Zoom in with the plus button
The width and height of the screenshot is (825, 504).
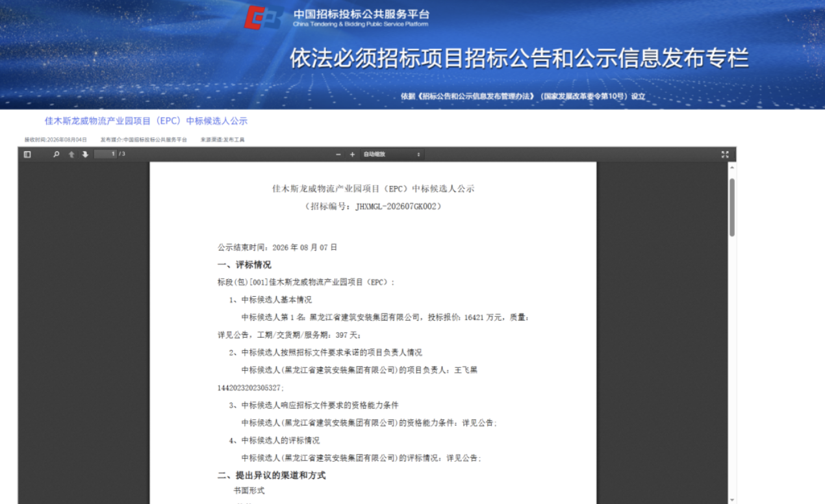pyautogui.click(x=352, y=155)
